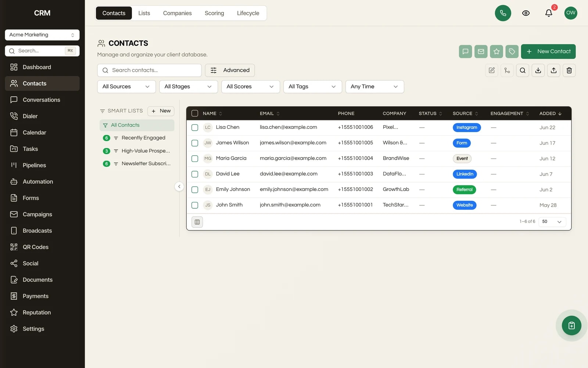Switch to the Companies tab
The image size is (588, 368).
[x=178, y=13]
